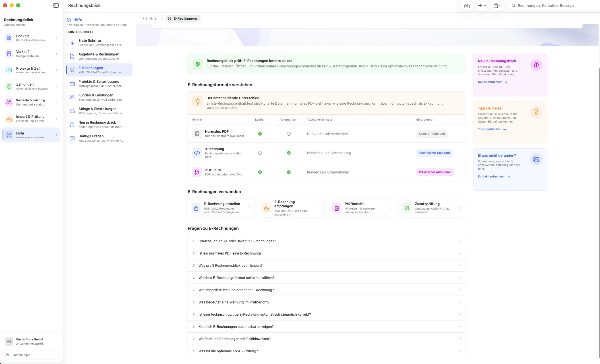600x364 pixels.
Task: Open E-Rechnung erstellen card
Action: click(x=221, y=208)
